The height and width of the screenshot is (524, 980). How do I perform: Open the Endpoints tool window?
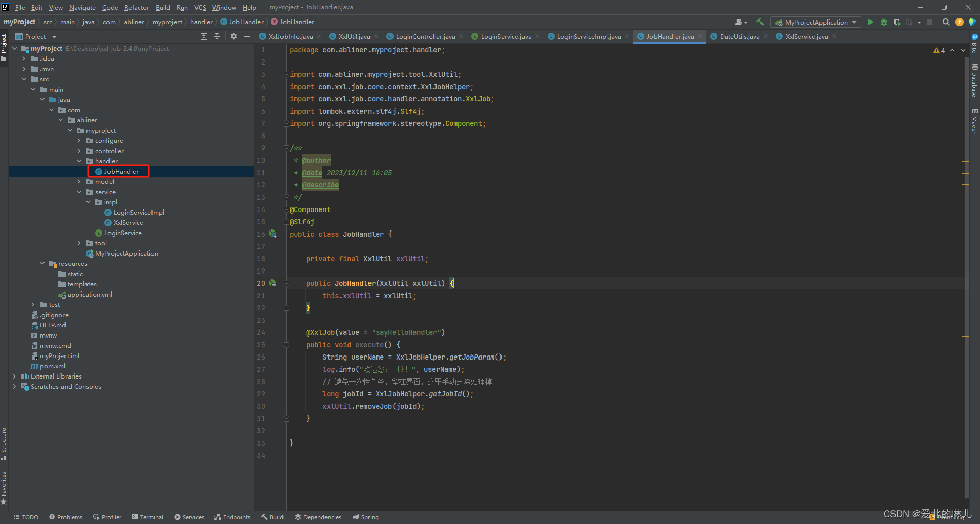232,517
